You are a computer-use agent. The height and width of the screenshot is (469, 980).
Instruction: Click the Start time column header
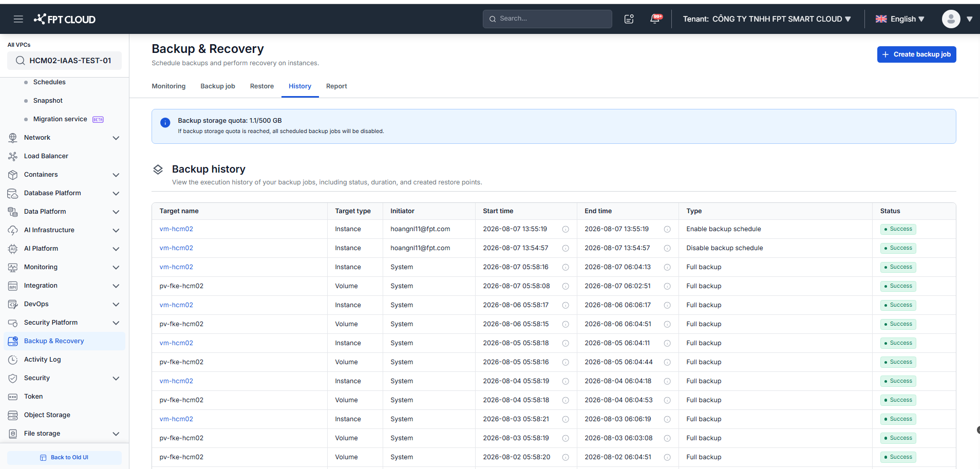pyautogui.click(x=498, y=211)
